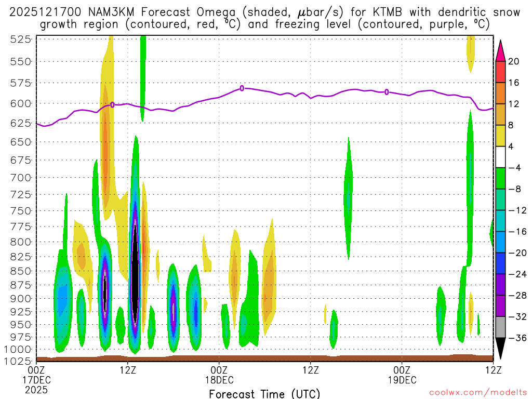Click the purple 0 label before 00Z 19DEC
Screen dimensions: 532x399
tap(387, 92)
